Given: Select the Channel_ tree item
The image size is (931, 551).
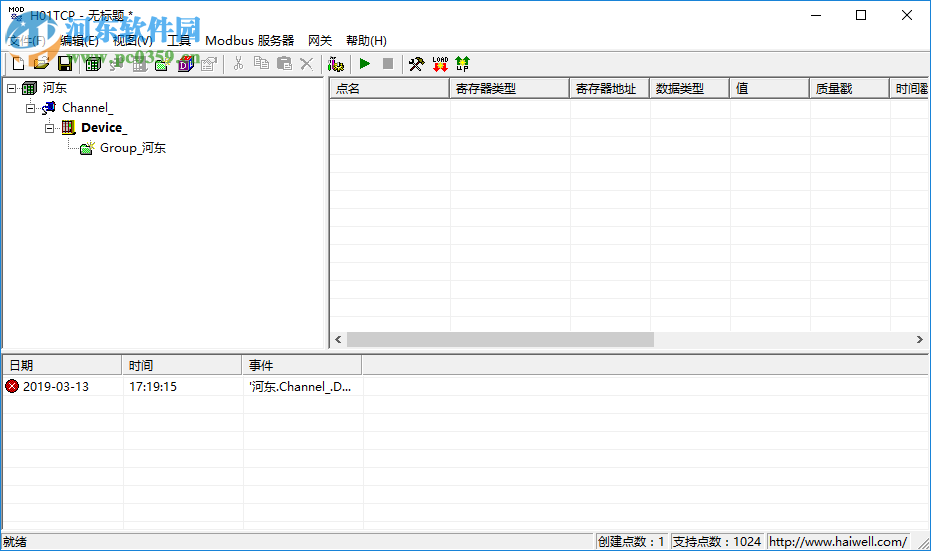Looking at the screenshot, I should tap(87, 107).
